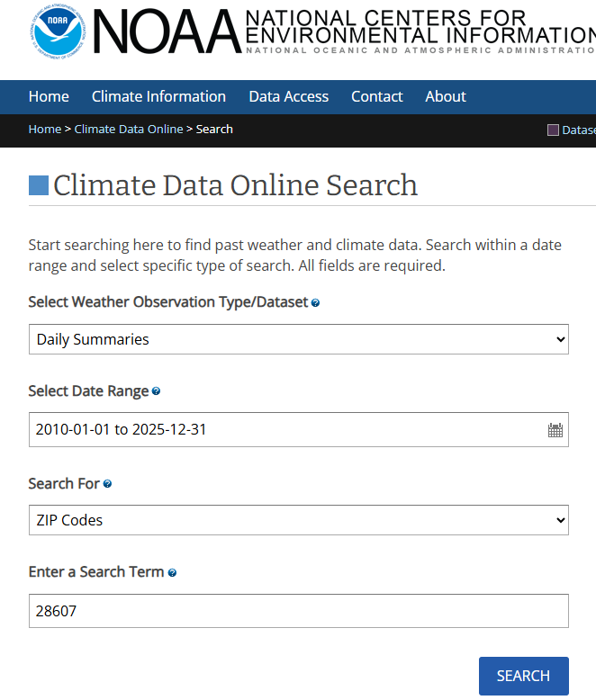The height and width of the screenshot is (700, 596).
Task: Open help icon beside Select Date Range
Action: 156,391
